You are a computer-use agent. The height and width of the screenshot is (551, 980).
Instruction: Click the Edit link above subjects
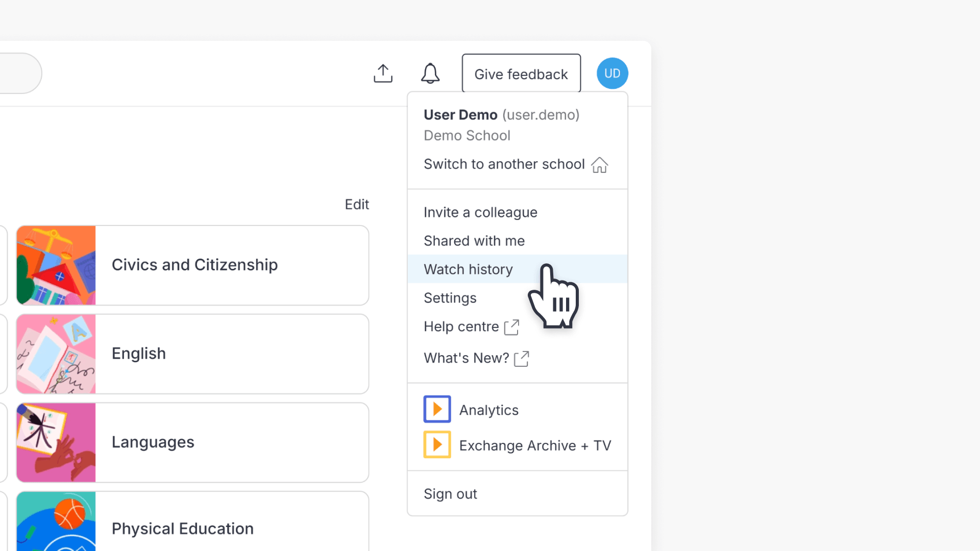coord(356,205)
